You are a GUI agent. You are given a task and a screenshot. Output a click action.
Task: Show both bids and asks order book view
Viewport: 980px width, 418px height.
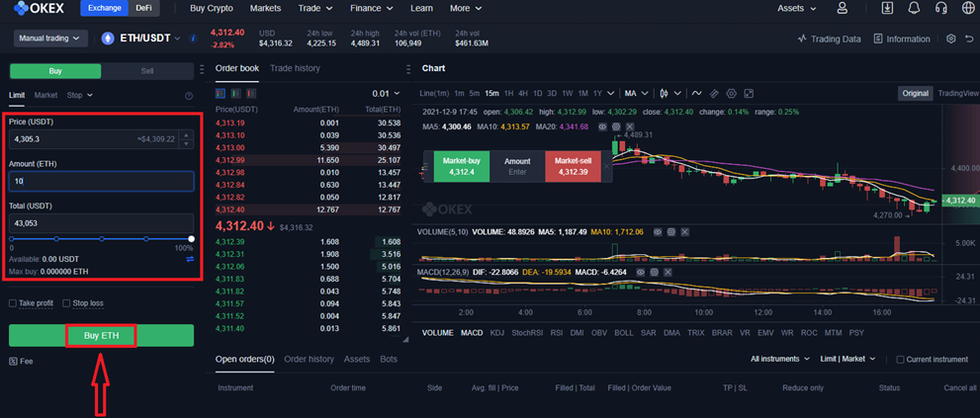point(220,93)
